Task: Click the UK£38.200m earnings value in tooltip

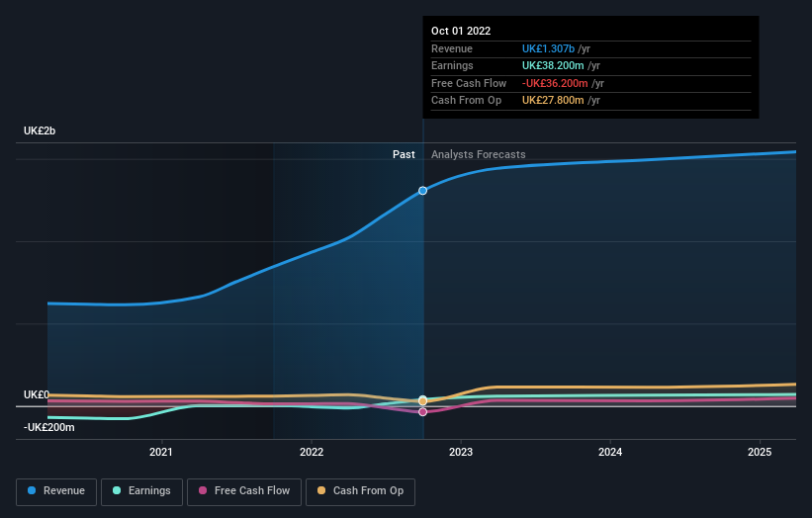Action: [553, 65]
